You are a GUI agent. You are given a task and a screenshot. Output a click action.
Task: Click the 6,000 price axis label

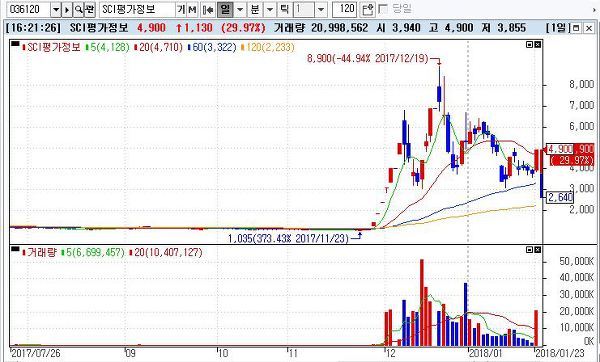[581, 126]
